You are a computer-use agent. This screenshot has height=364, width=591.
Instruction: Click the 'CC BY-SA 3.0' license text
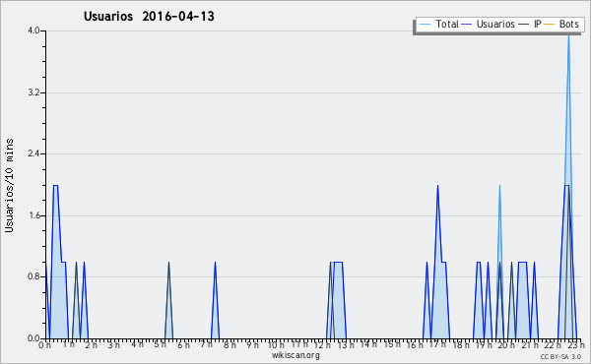coord(560,357)
